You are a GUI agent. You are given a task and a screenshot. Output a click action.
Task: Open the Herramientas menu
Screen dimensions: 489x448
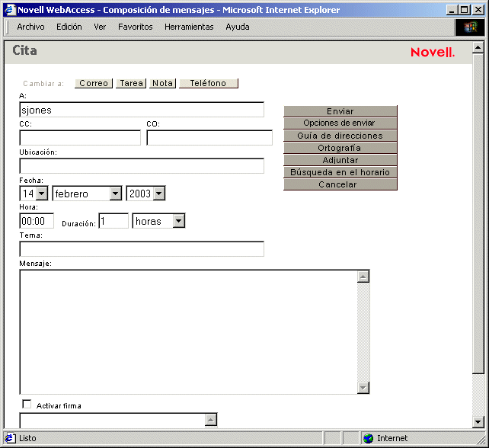pos(189,27)
